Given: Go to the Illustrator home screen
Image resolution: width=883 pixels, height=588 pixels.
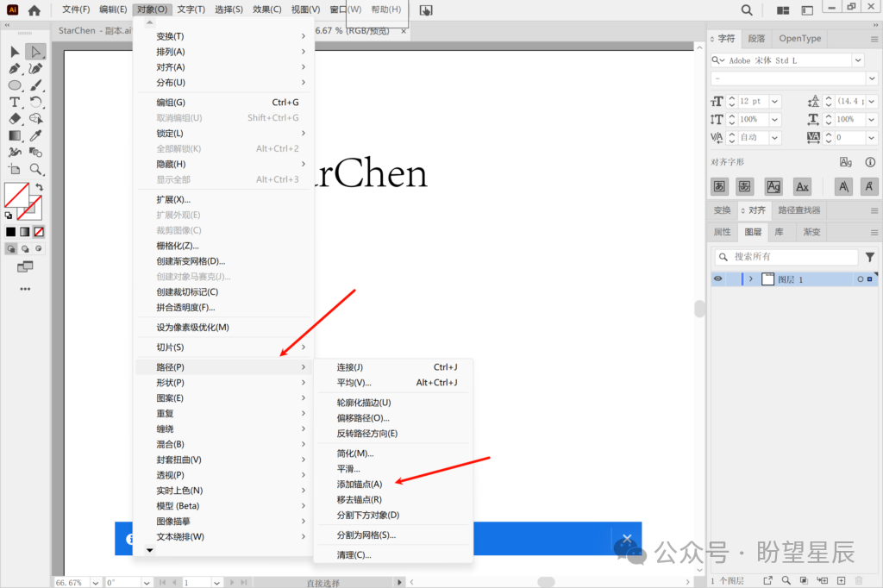Looking at the screenshot, I should pos(34,10).
